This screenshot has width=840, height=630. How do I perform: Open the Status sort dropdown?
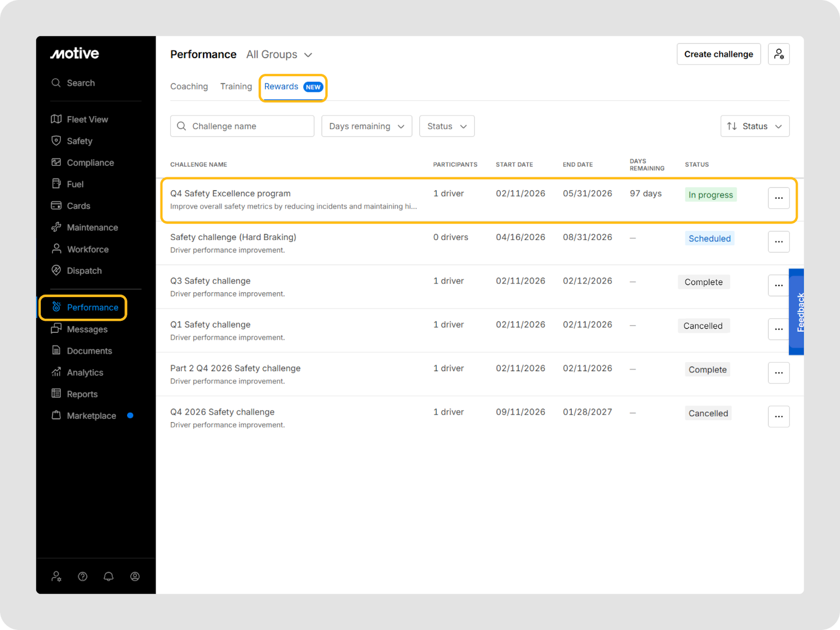click(x=754, y=126)
